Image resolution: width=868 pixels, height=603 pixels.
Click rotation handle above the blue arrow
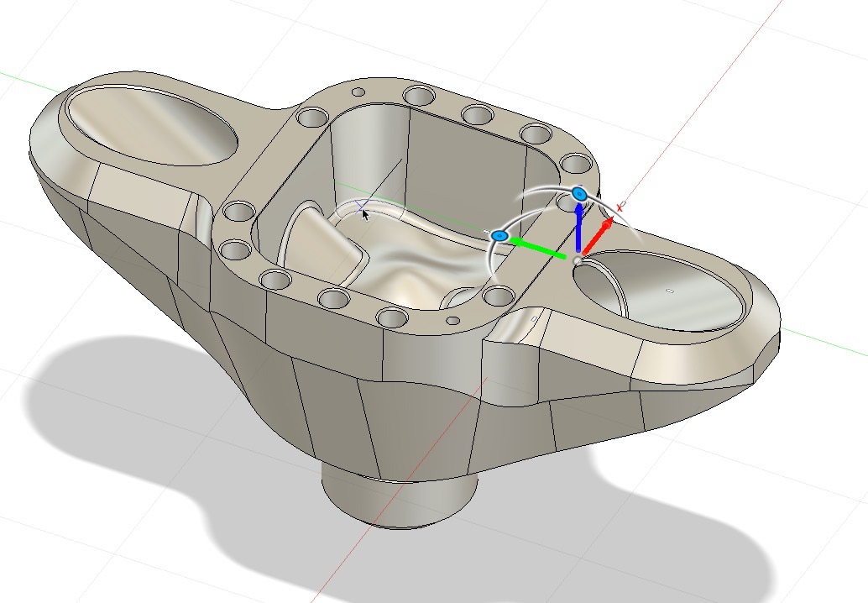click(578, 194)
